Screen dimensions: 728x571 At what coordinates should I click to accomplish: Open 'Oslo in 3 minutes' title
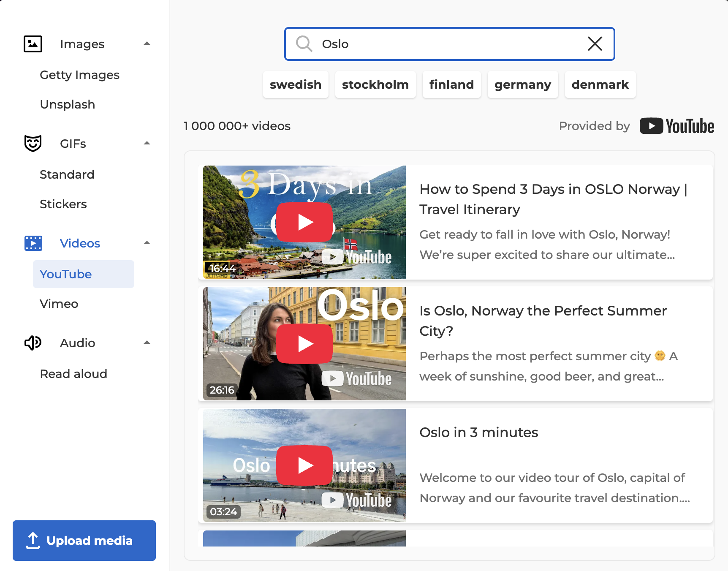479,432
